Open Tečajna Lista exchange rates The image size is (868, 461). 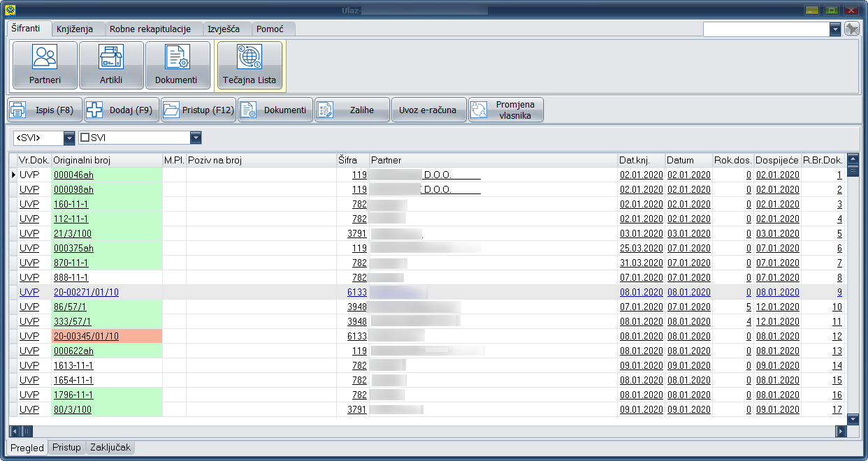[x=249, y=65]
